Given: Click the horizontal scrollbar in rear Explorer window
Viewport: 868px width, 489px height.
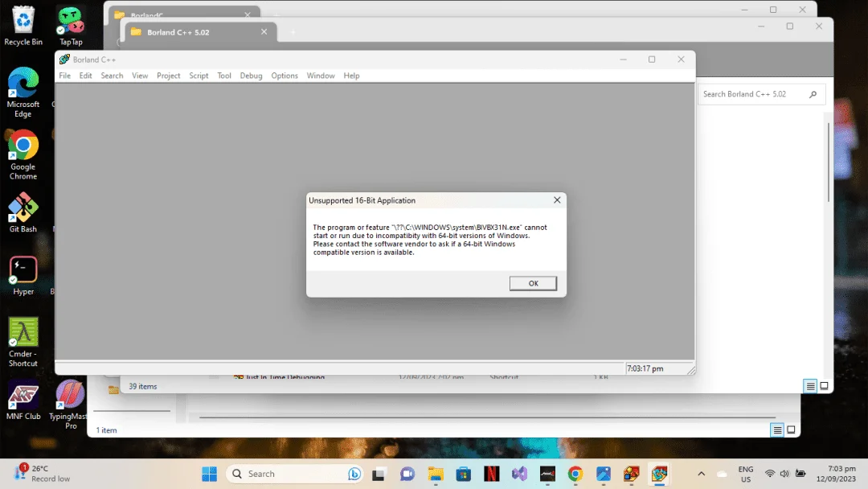Looking at the screenshot, I should coord(487,417).
